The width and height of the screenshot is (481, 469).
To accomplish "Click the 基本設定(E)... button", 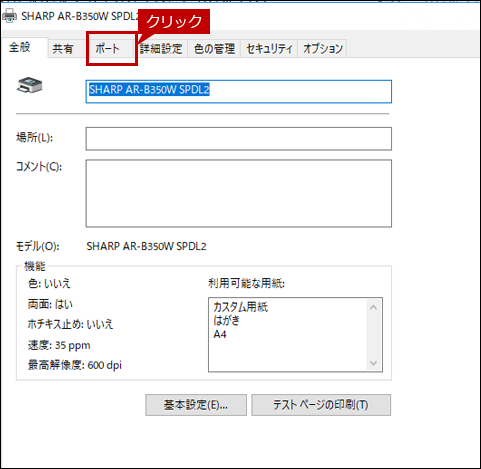I will click(196, 405).
